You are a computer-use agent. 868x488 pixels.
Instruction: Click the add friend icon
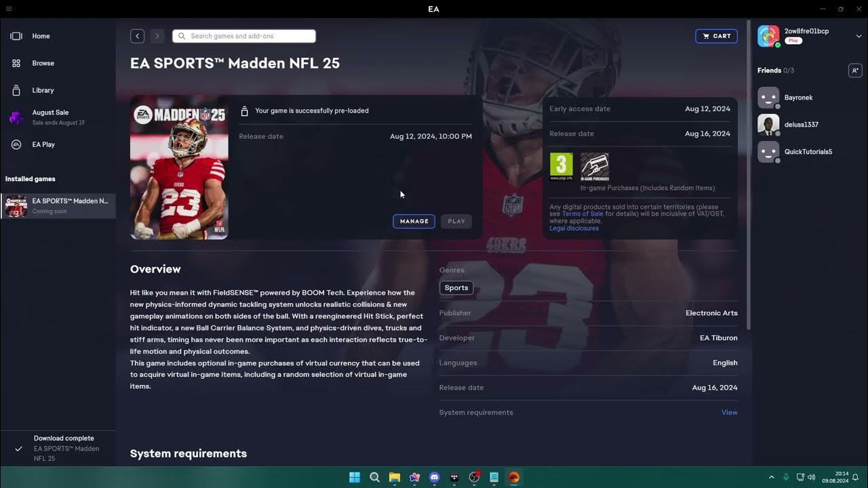click(x=855, y=70)
